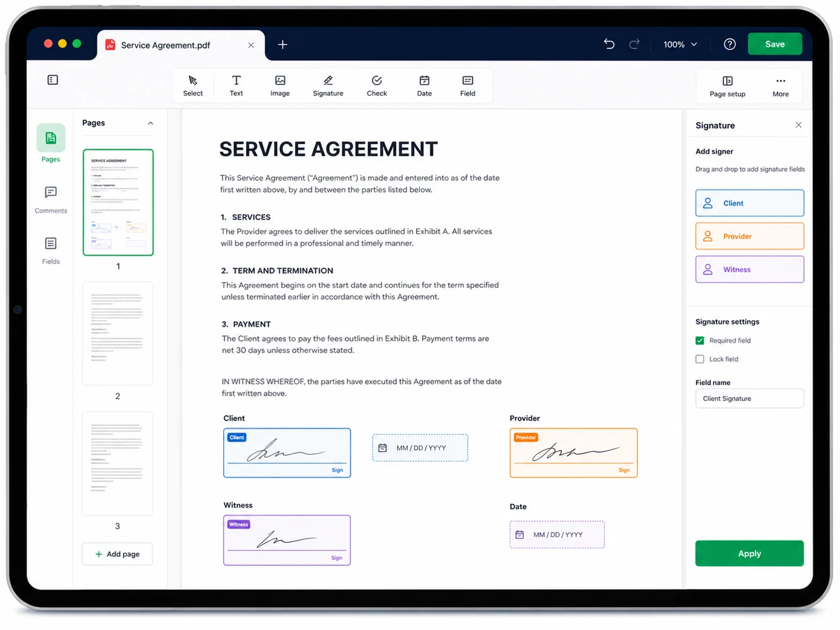Select page 2 thumbnail
Viewport: 840px width, 630px height.
tap(118, 334)
